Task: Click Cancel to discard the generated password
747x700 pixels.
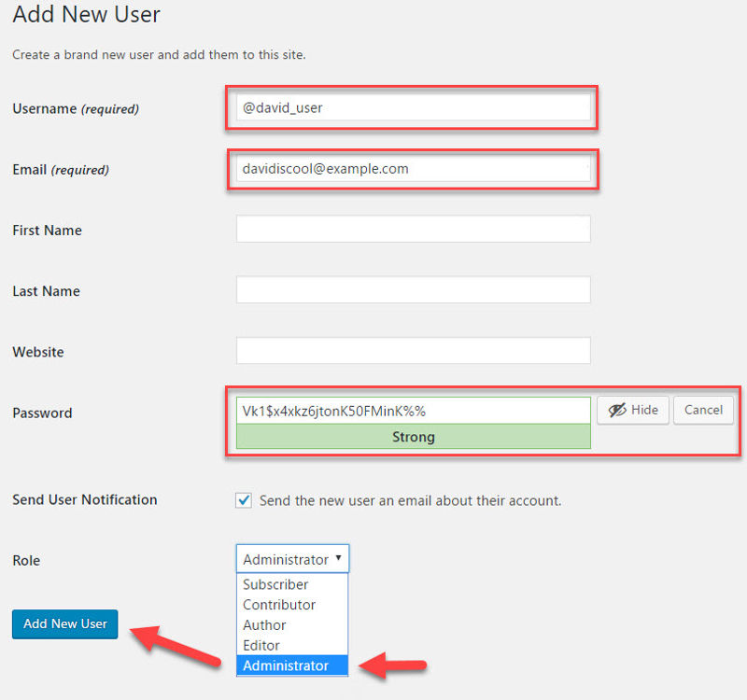Action: (x=703, y=410)
